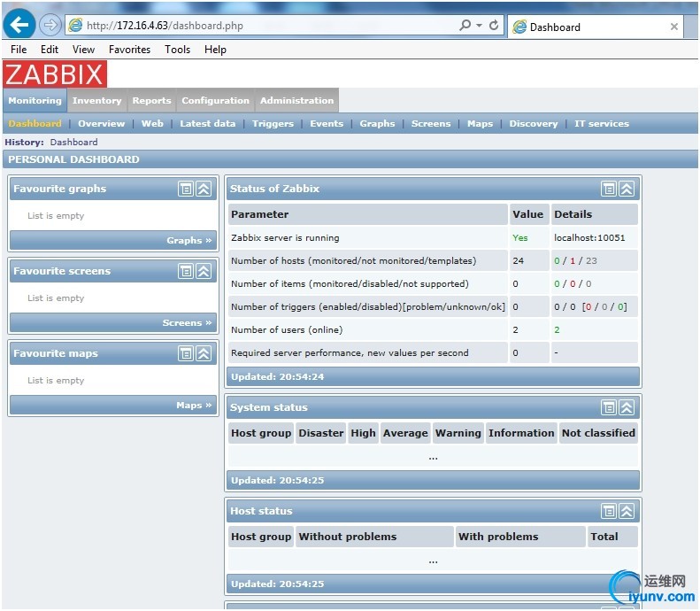Open the File menu
This screenshot has height=611, width=700.
(x=19, y=50)
